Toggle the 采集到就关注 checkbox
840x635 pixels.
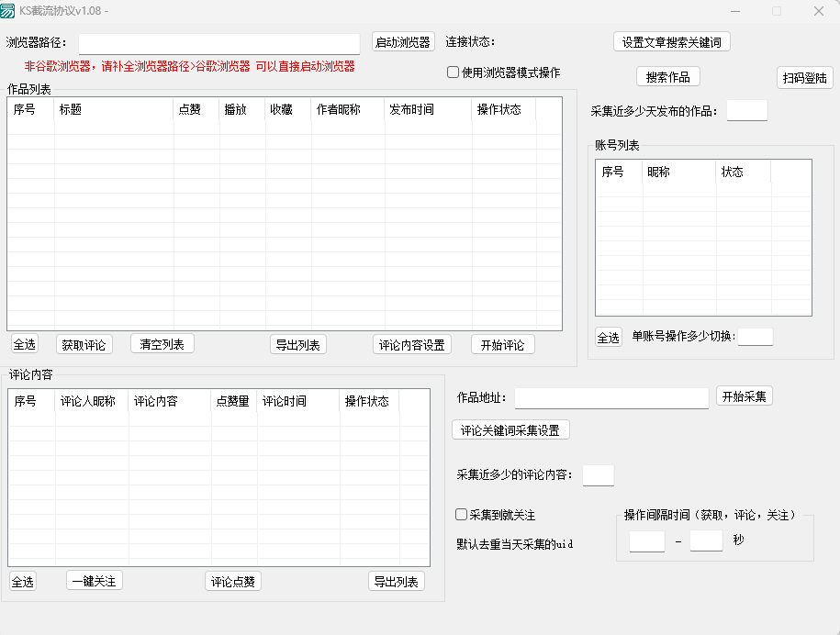[462, 515]
